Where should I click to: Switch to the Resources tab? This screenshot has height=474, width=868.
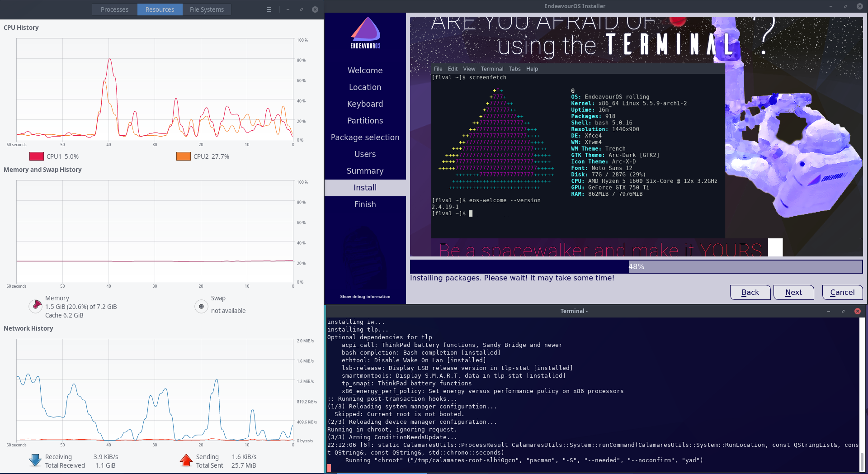[160, 9]
